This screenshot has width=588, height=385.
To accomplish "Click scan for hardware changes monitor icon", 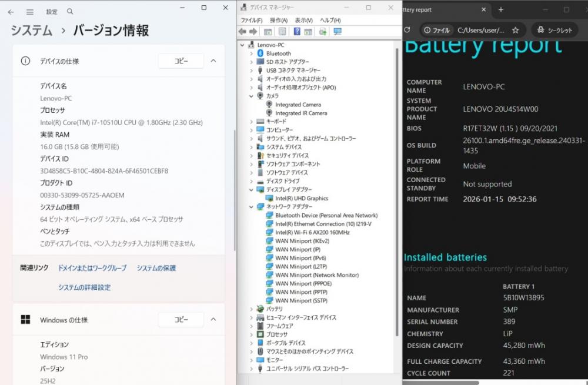I will [338, 32].
